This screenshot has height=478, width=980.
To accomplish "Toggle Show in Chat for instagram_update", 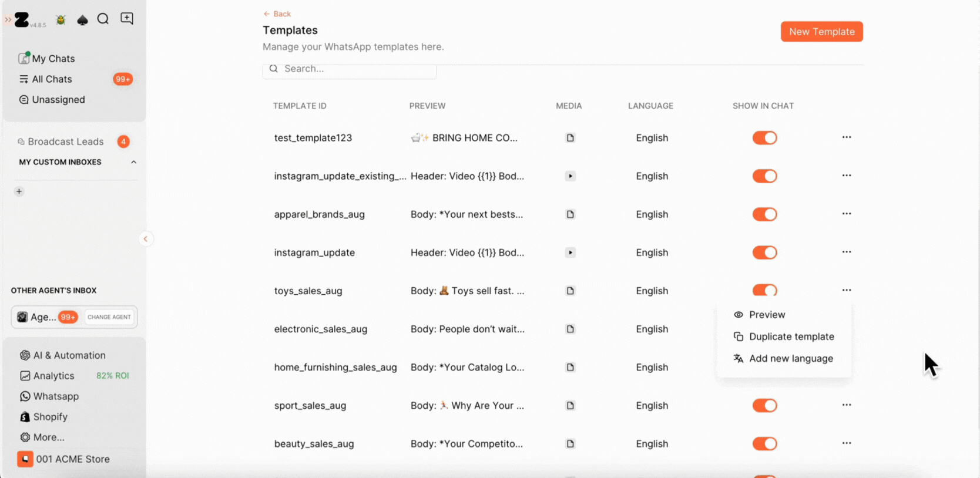I will pos(764,253).
